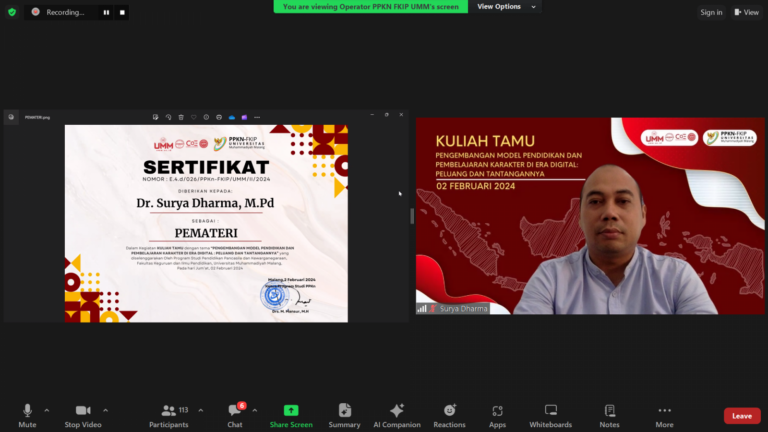The image size is (768, 432).
Task: Click the signal strength icon on video tile
Action: point(422,309)
